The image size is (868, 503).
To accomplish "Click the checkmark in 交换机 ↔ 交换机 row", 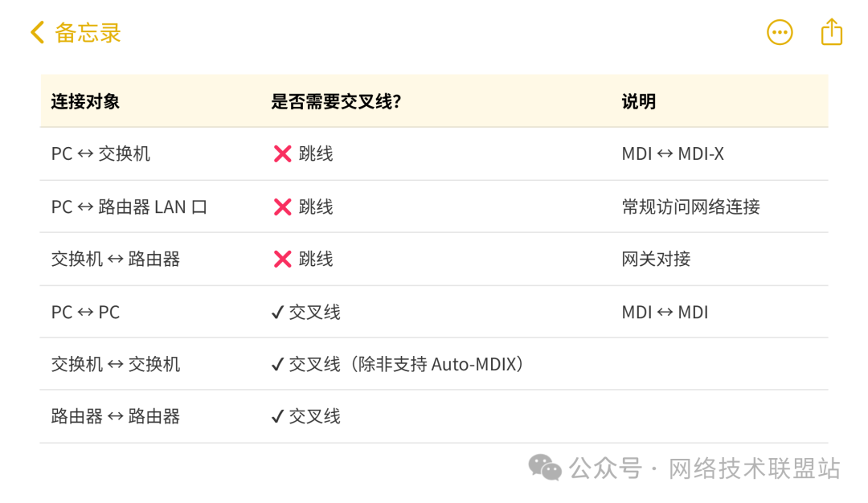I will 278,365.
